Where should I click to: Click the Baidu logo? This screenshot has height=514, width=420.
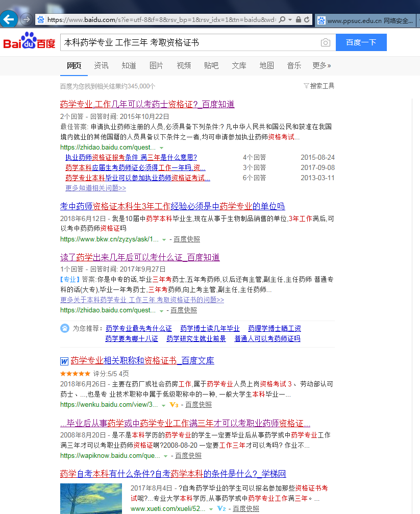29,41
